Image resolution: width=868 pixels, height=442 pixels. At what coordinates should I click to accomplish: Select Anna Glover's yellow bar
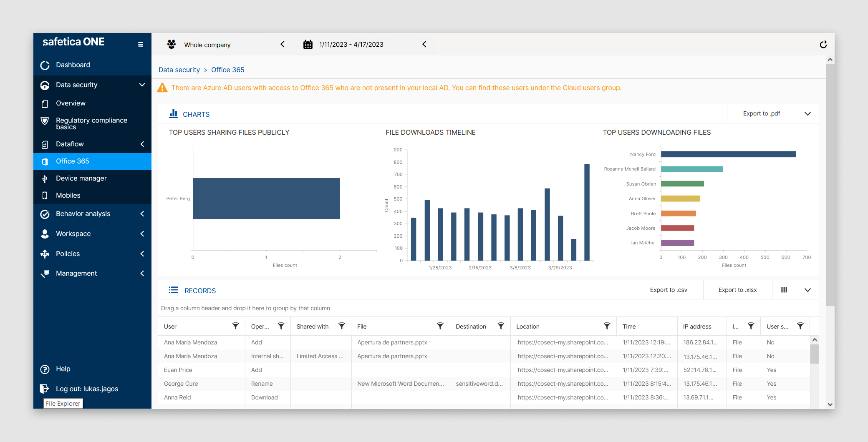pyautogui.click(x=681, y=198)
